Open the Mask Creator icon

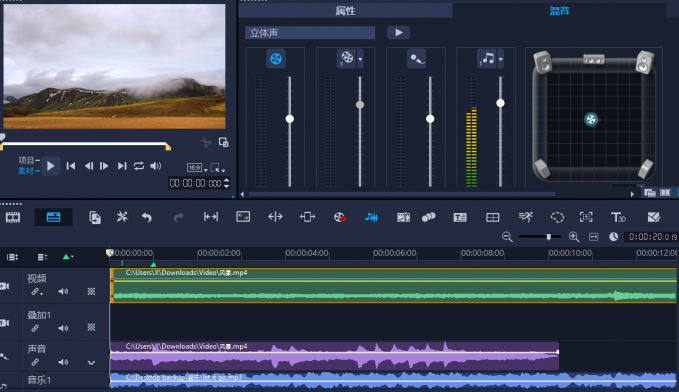click(x=557, y=217)
